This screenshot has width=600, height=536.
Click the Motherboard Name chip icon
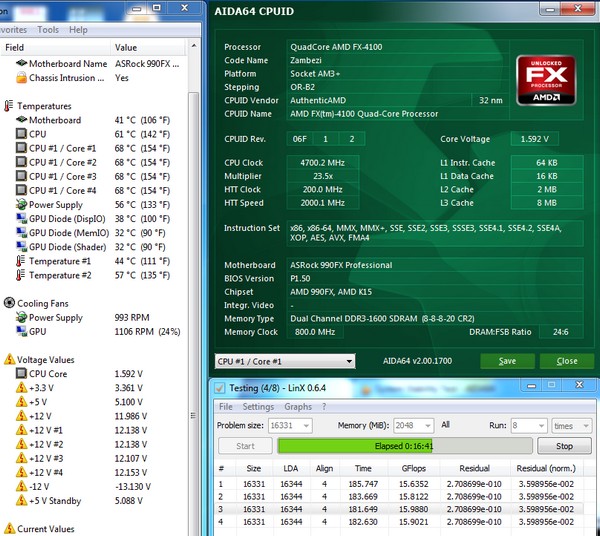[21, 63]
